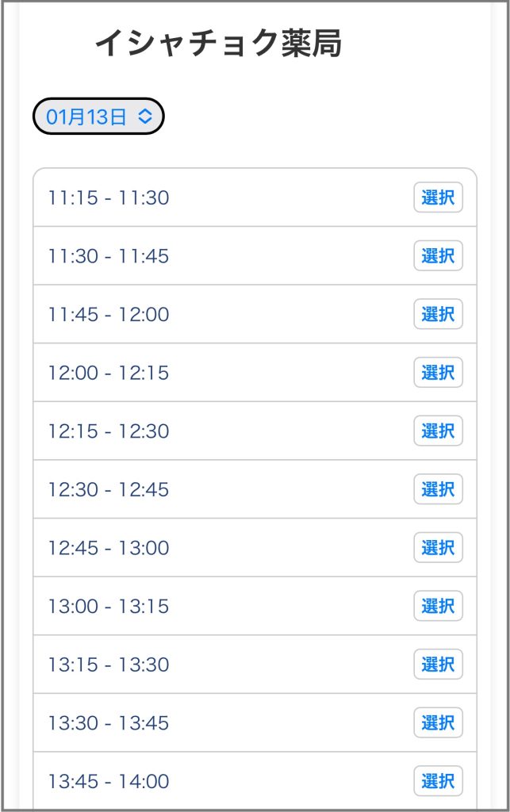Select the 11:15 - 11:30 time slot
Viewport: 510px width, 812px height.
[x=438, y=197]
